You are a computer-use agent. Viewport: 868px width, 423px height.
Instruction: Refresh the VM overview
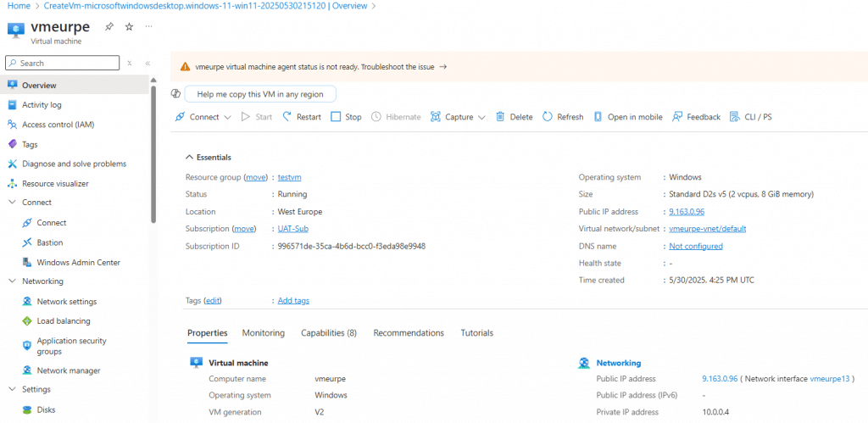[x=548, y=117]
